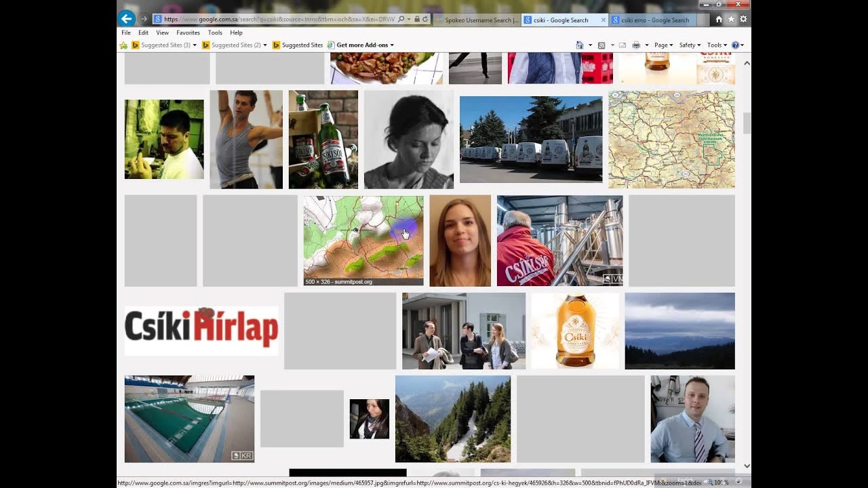Open the amber Csíki liquor bottle thumbnail
This screenshot has width=868, height=488.
(575, 331)
